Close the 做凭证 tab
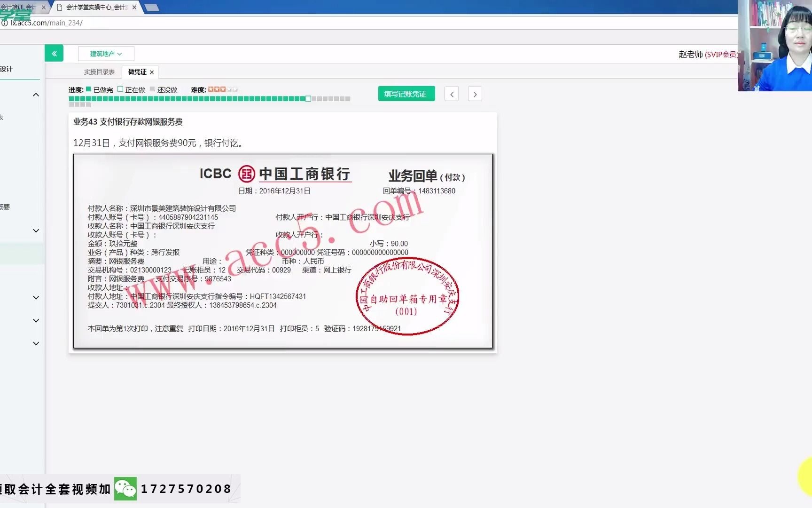 (152, 72)
